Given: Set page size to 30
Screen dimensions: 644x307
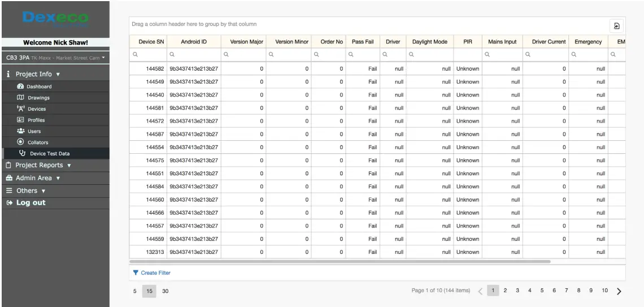Looking at the screenshot, I should [x=165, y=291].
